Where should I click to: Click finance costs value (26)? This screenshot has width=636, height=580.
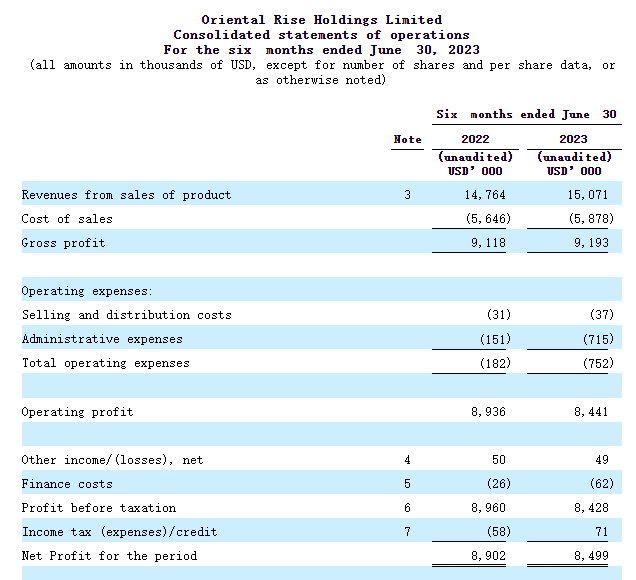click(499, 484)
